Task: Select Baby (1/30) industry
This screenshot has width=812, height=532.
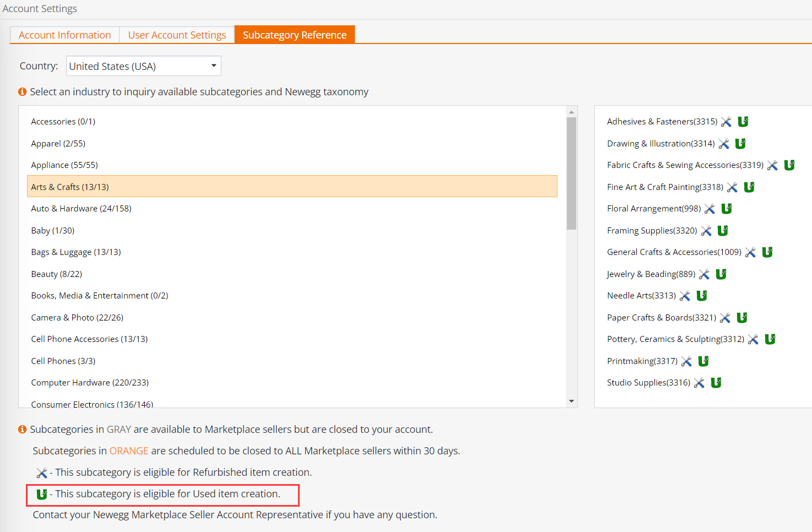Action: [x=292, y=231]
